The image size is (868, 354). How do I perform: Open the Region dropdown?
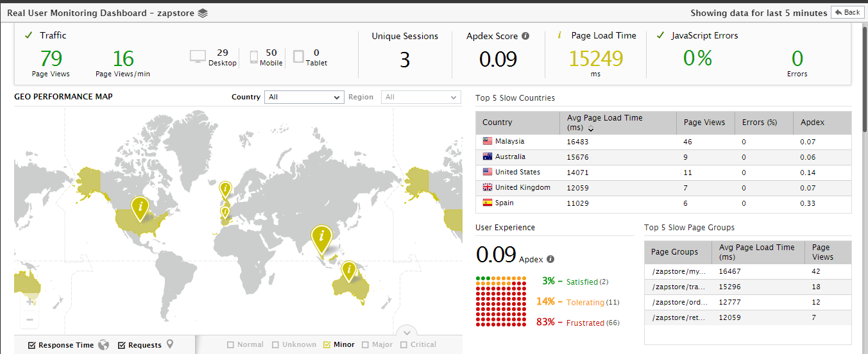tap(421, 97)
